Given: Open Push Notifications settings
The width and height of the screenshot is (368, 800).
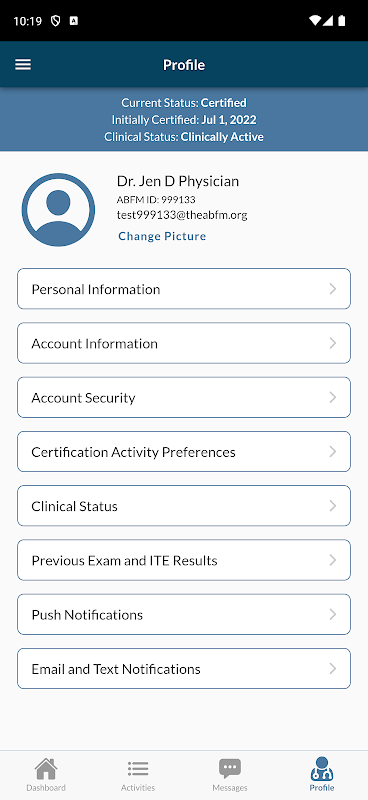Looking at the screenshot, I should pos(184,614).
